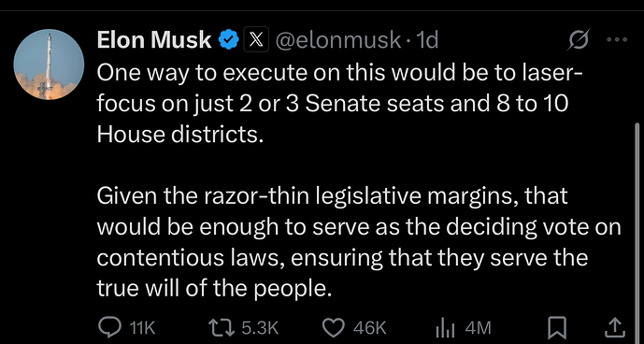Screen dimensions: 644x344
Task: Click the blue verified checkmark badge
Action: 228,40
